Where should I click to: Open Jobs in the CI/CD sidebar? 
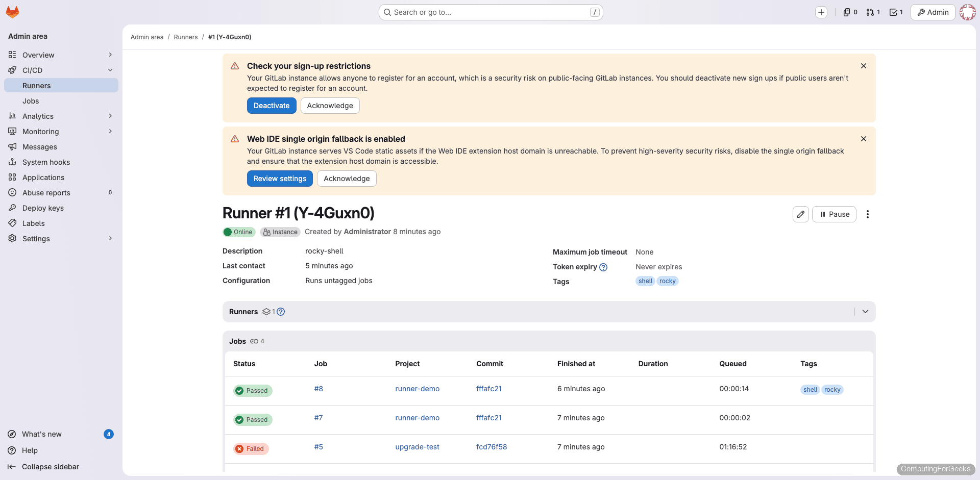(31, 100)
